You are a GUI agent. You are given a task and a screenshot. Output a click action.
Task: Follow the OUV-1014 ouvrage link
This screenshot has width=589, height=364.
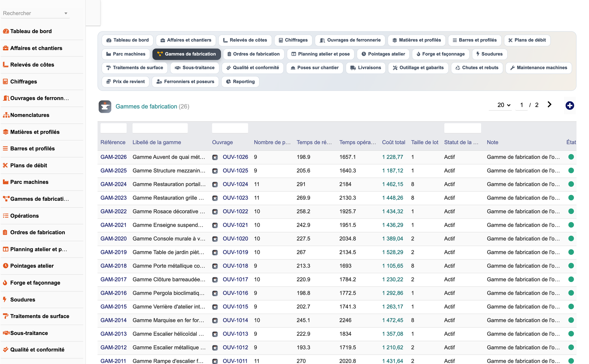pyautogui.click(x=235, y=320)
